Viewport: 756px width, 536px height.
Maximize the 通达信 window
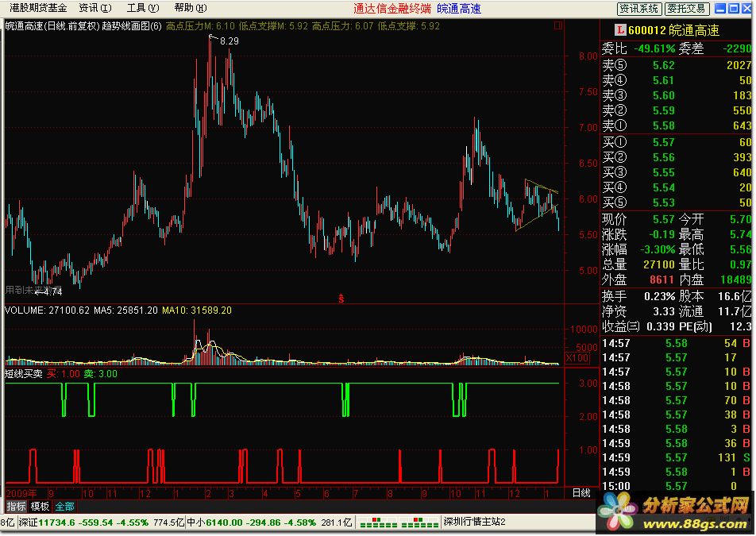pyautogui.click(x=733, y=8)
